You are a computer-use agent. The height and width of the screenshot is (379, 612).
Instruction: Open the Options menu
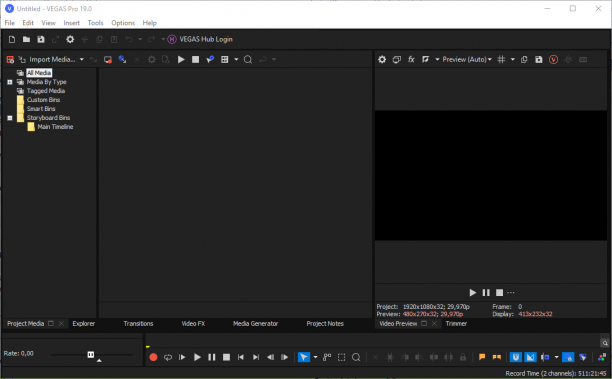tap(123, 23)
